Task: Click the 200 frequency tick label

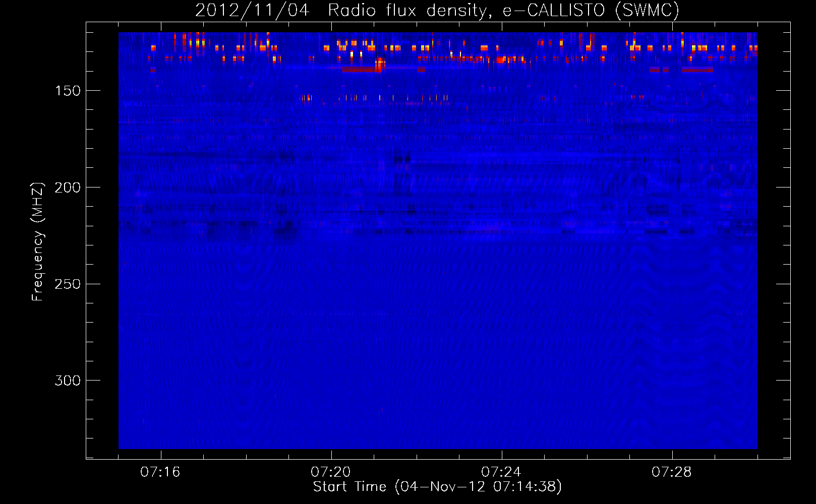Action: click(68, 187)
